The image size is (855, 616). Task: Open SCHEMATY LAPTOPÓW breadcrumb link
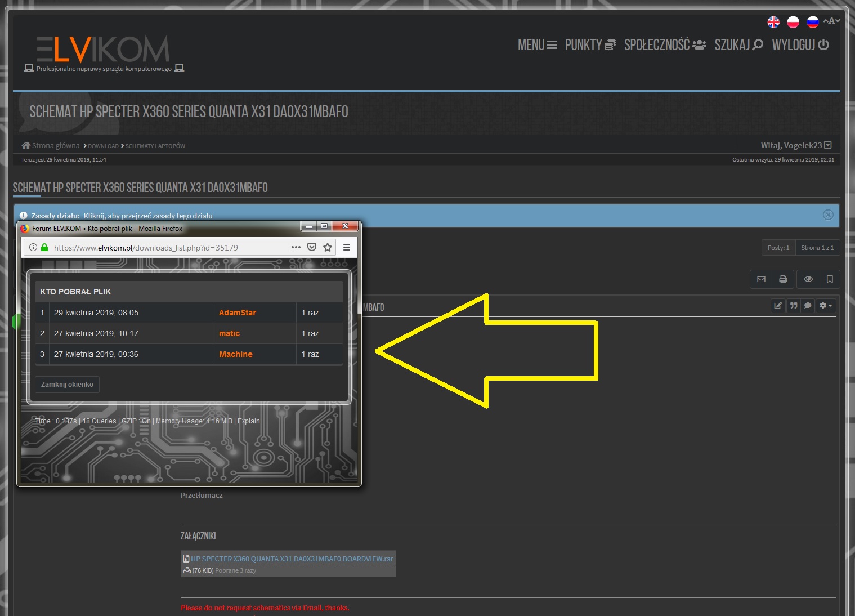[155, 146]
